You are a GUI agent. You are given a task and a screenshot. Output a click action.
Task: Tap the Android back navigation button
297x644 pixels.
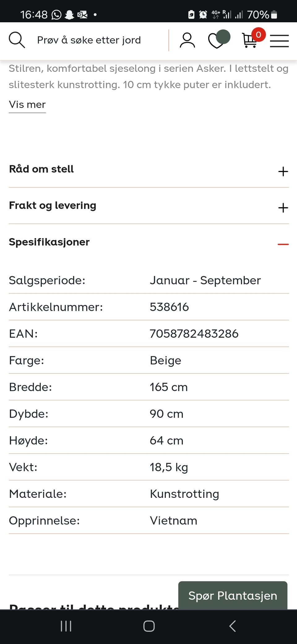coord(232,626)
